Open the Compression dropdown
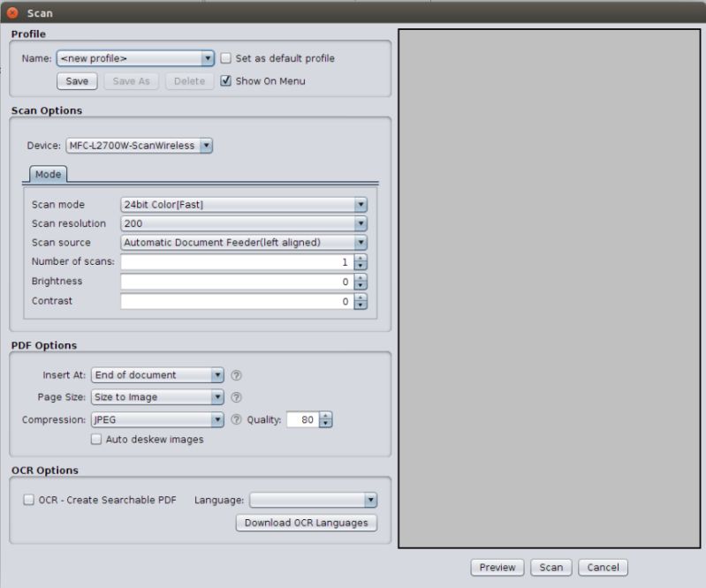This screenshot has width=706, height=588. pos(157,419)
